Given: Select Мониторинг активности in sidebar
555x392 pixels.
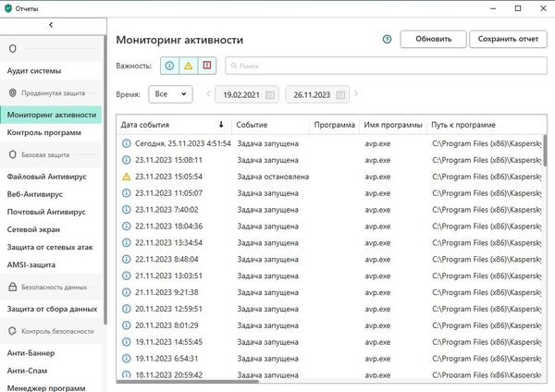Looking at the screenshot, I should pyautogui.click(x=51, y=115).
